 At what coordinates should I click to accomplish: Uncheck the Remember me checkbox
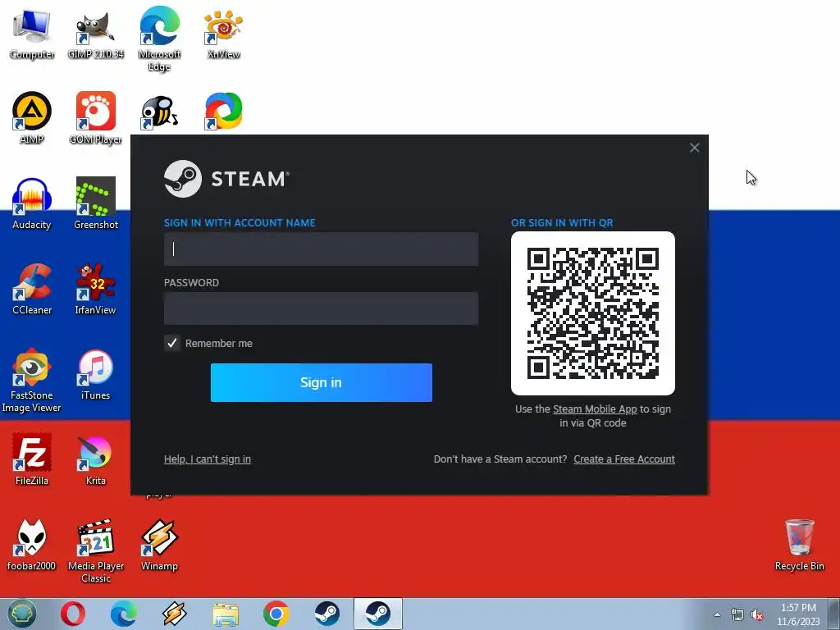point(172,343)
